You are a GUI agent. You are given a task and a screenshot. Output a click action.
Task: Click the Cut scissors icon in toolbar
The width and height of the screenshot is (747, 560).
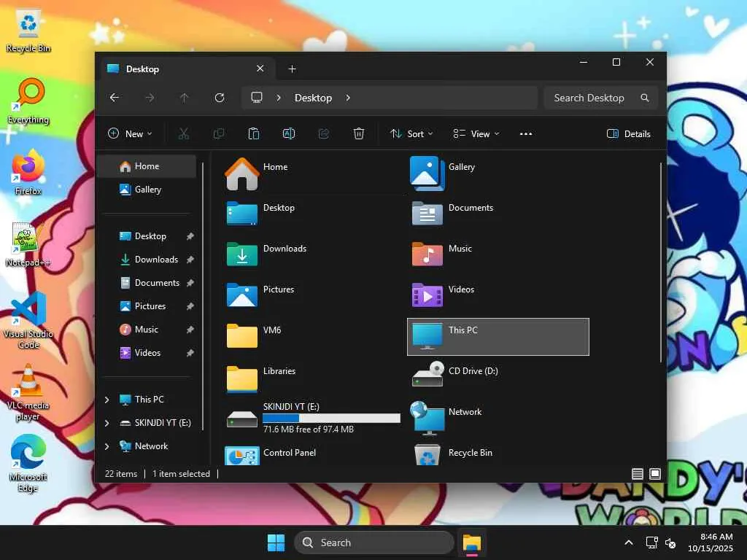click(183, 134)
